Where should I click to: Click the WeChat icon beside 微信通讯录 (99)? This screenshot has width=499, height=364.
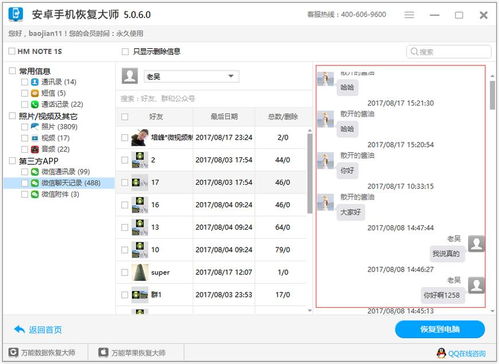[x=35, y=172]
